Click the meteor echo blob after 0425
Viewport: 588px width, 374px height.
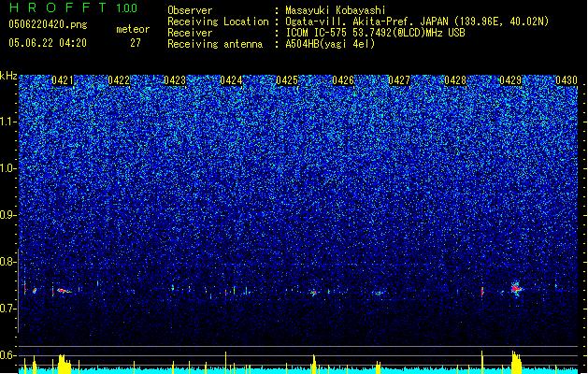pos(314,293)
